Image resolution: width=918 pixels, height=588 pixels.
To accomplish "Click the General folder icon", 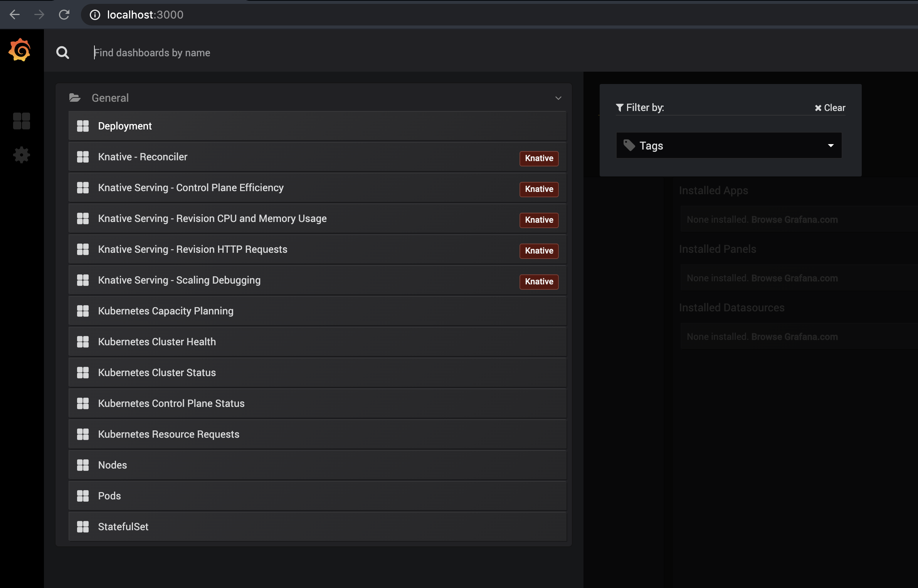I will click(x=75, y=98).
